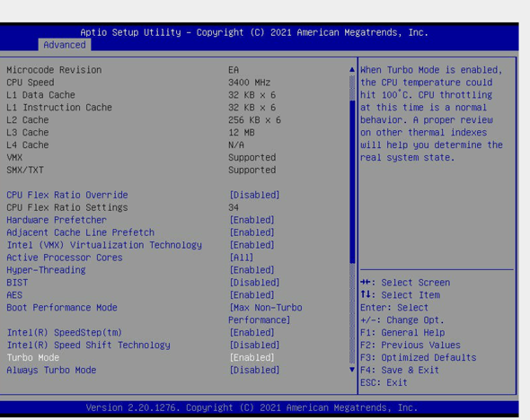This screenshot has width=530, height=420.
Task: Click the L3 Cache 12 MB value
Action: tap(242, 132)
